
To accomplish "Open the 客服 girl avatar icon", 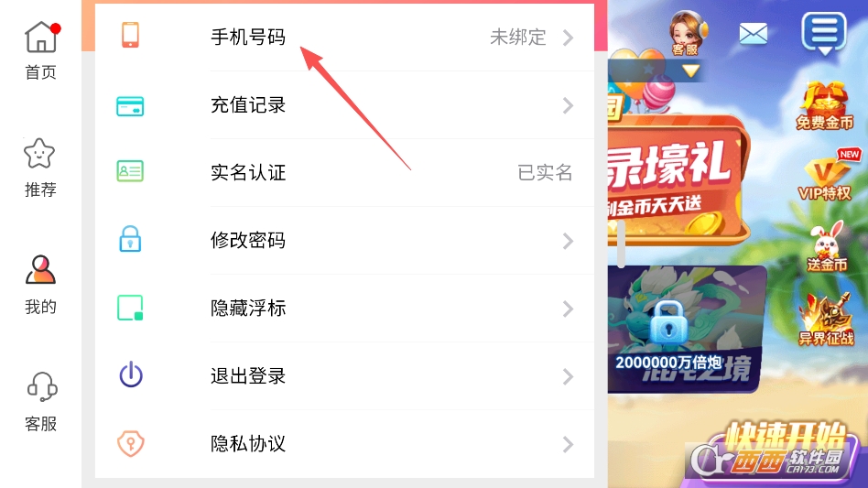I will click(688, 34).
